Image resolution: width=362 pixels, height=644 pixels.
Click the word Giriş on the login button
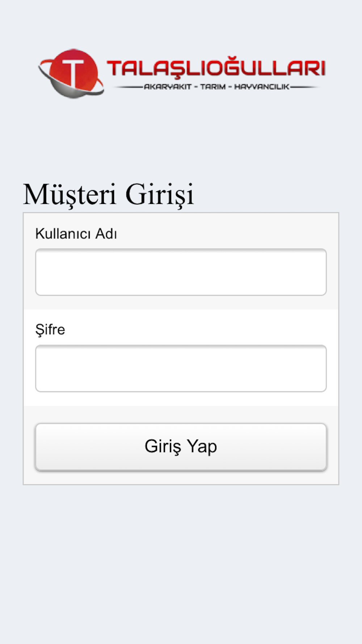tap(163, 447)
